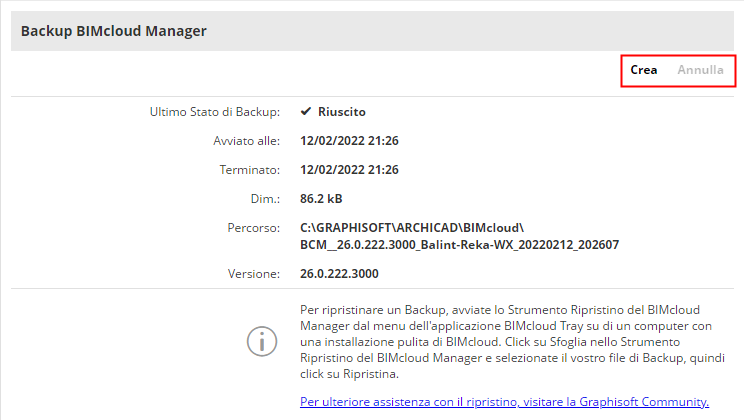Viewport: 744px width, 420px height.
Task: Select the version number beside Versione
Action: [339, 273]
